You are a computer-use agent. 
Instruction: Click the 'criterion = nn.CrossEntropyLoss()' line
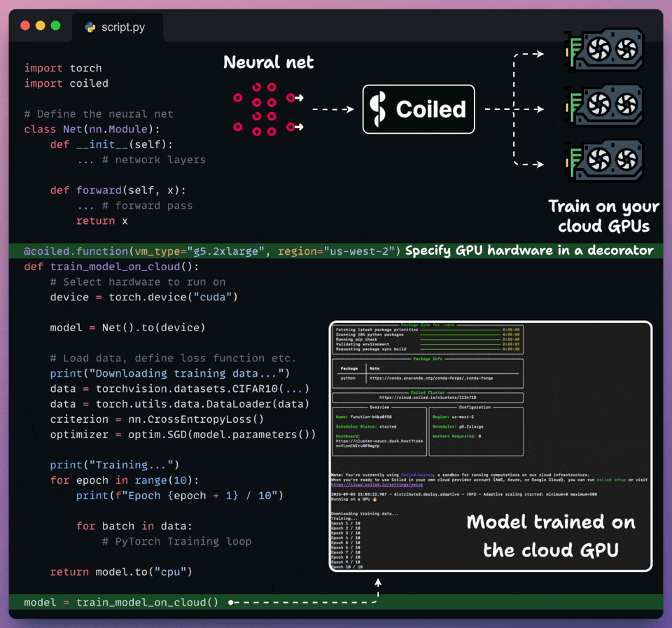(157, 419)
